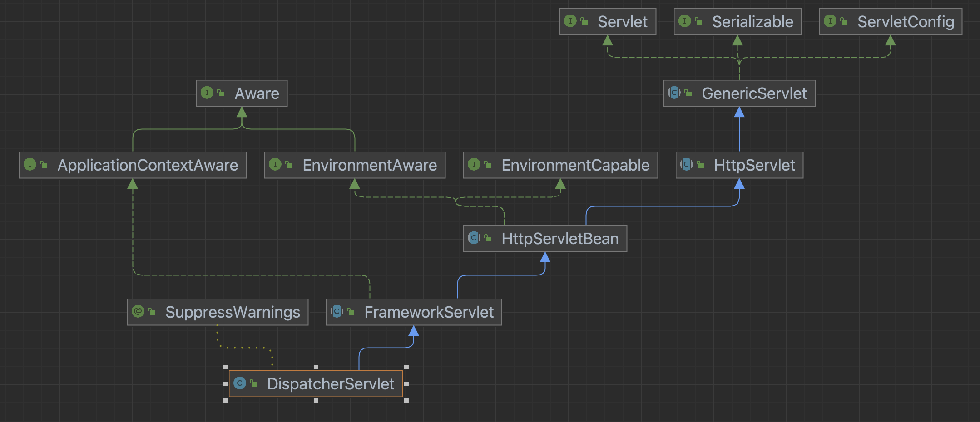This screenshot has height=422, width=980.
Task: Click the bottom-right selection handle of DispatcherServlet
Action: click(406, 401)
